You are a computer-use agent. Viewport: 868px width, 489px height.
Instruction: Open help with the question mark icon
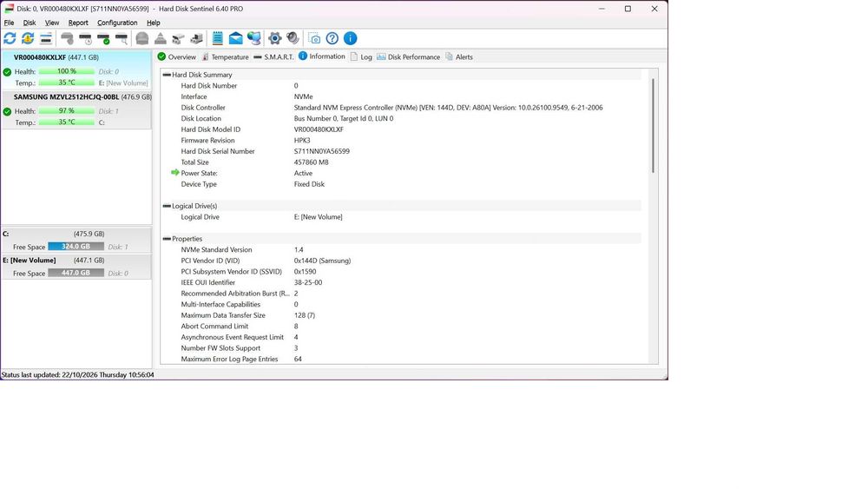[x=332, y=38]
